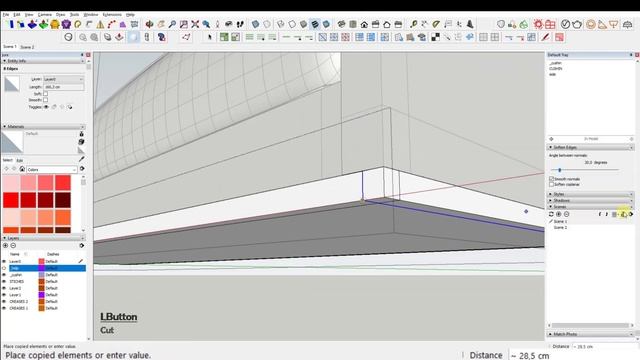Viewport: 640px width, 360px height.
Task: Click the yellow warning triangle toolbar icon
Action: [x=100, y=25]
